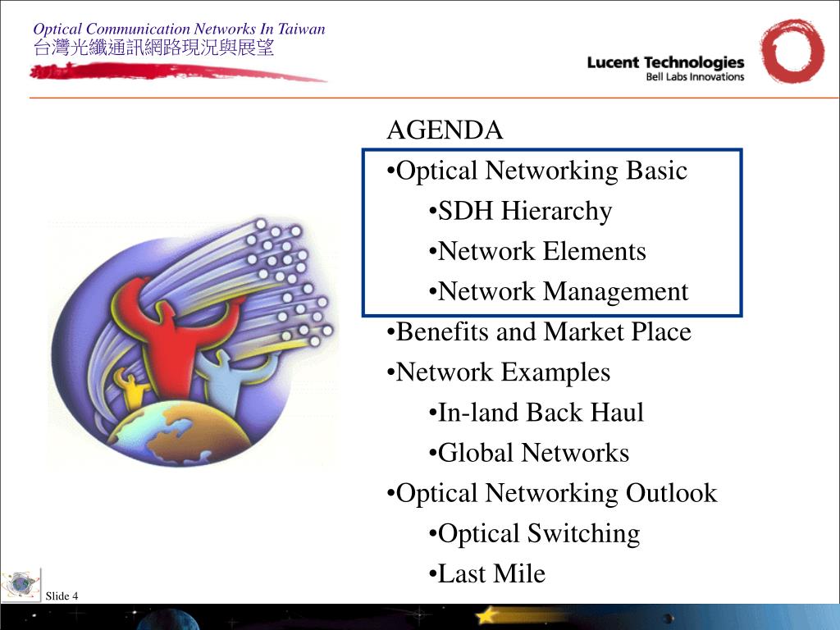Click the Lucent Technologies red ring logo
Viewport: 840px width, 630px height.
click(792, 52)
